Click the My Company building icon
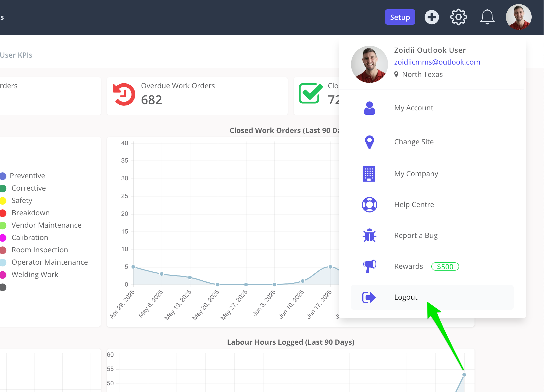Screen dimensions: 544x392 [x=369, y=174]
